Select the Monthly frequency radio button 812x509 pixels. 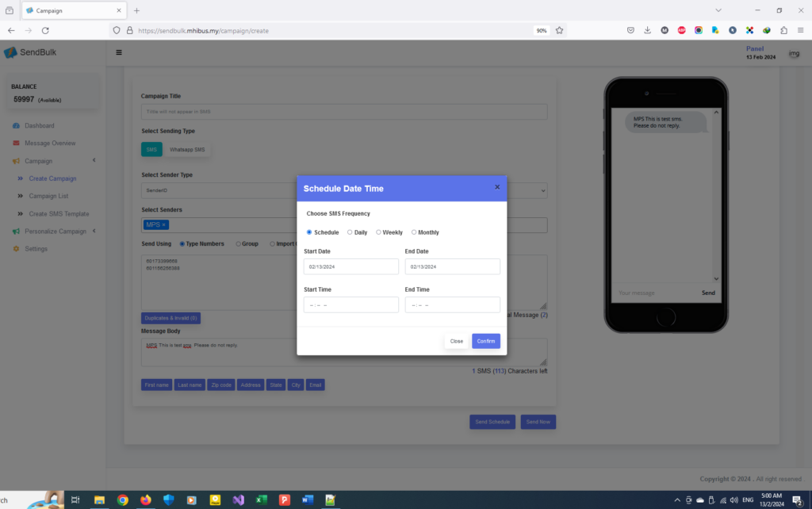pos(414,232)
